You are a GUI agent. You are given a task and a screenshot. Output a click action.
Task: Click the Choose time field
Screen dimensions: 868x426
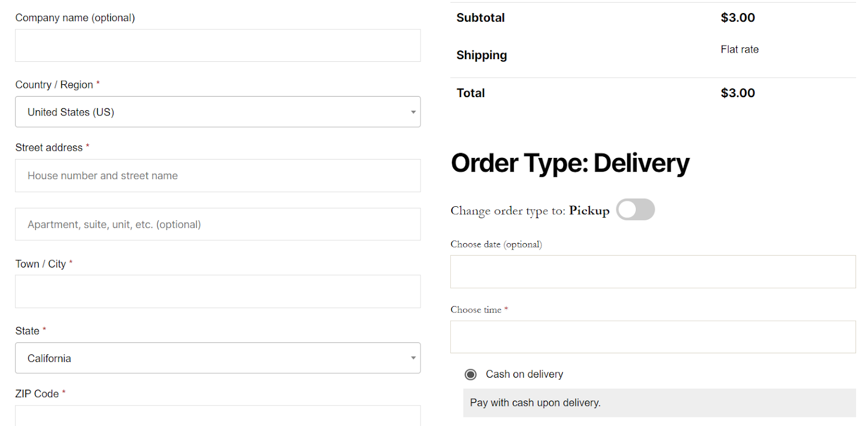coord(653,336)
